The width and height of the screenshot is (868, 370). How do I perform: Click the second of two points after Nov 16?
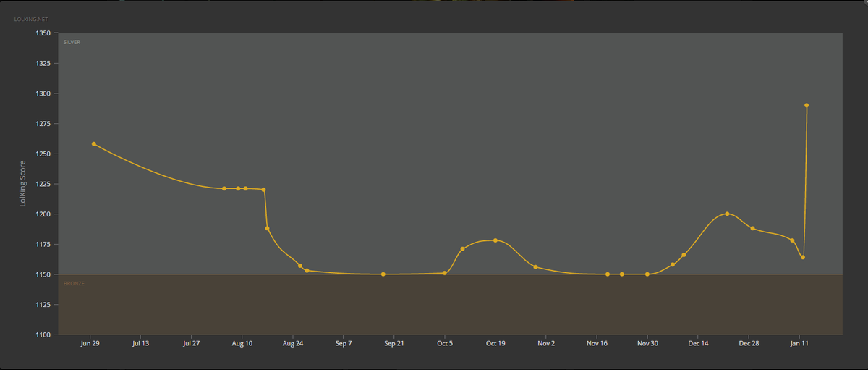pos(622,274)
